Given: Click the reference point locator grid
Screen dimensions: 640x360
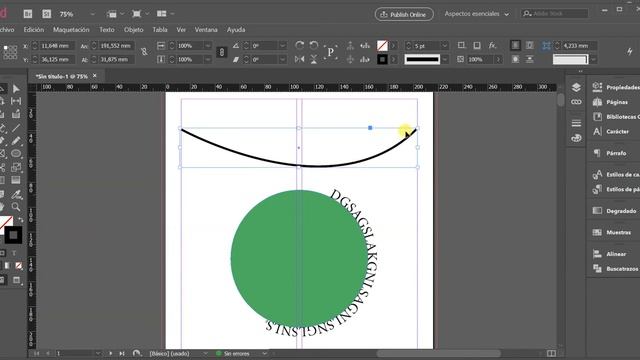Looking at the screenshot, I should pos(10,52).
